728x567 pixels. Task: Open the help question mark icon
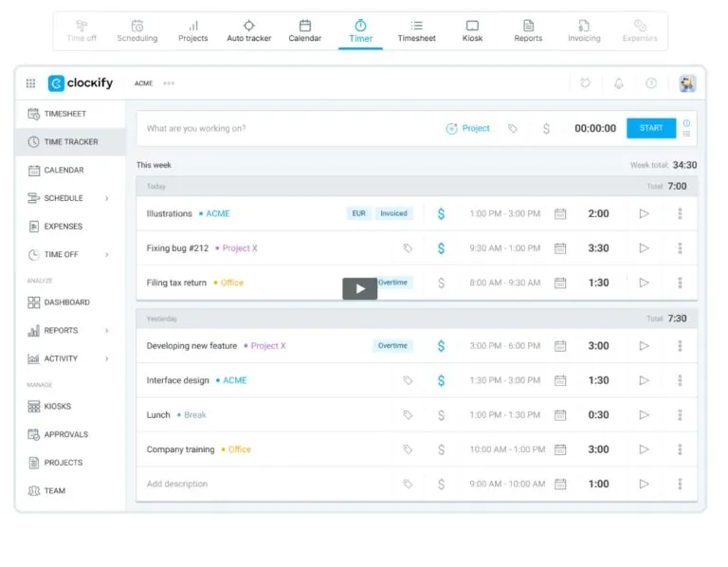pyautogui.click(x=651, y=83)
